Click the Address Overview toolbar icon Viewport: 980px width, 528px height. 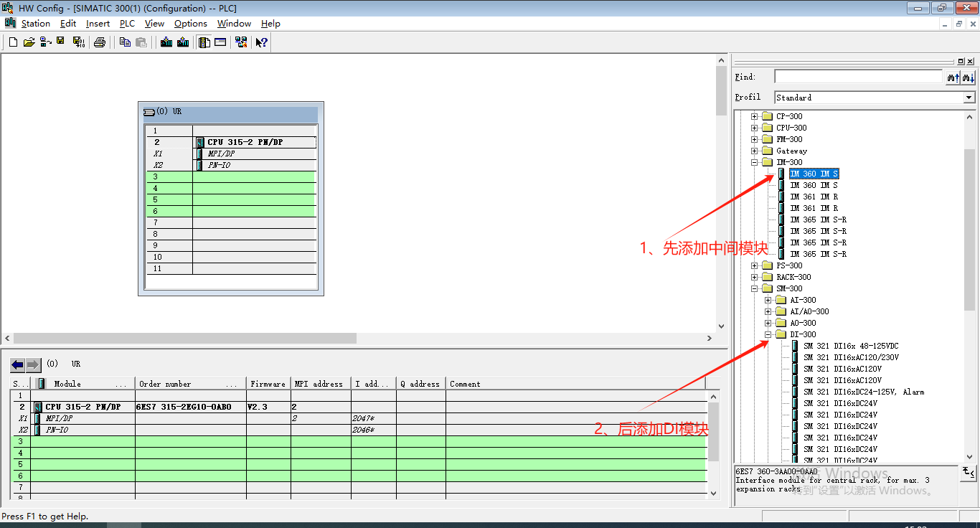click(221, 42)
